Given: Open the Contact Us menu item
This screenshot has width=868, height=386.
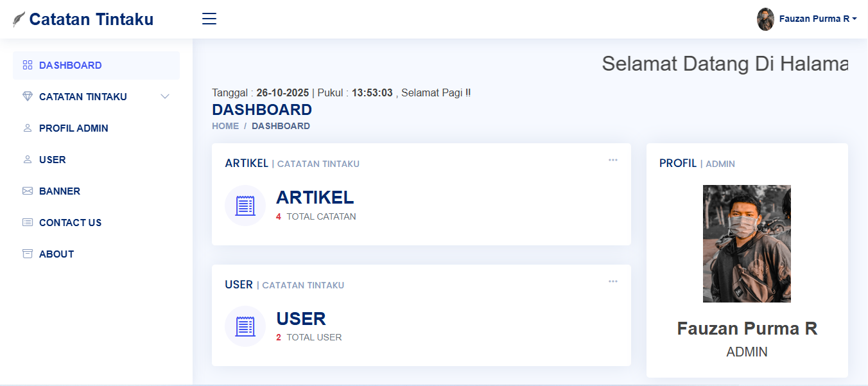Looking at the screenshot, I should (70, 223).
